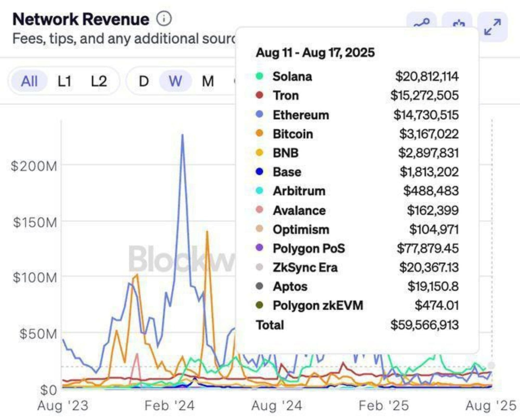Click the orange BNB color dot
The height and width of the screenshot is (420, 520).
[x=259, y=153]
